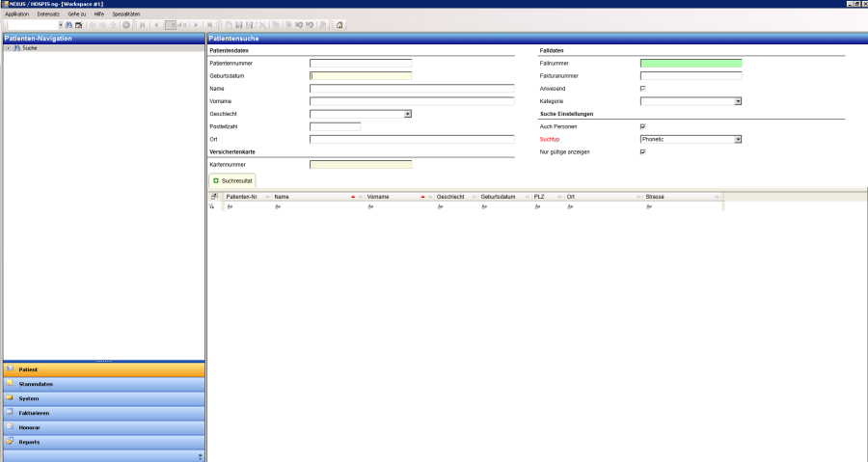Click the Kartennummer input field
Image resolution: width=868 pixels, height=462 pixels.
click(x=361, y=164)
